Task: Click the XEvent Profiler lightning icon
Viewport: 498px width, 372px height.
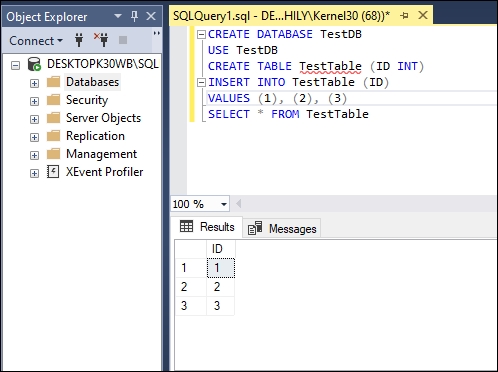Action: (x=53, y=172)
